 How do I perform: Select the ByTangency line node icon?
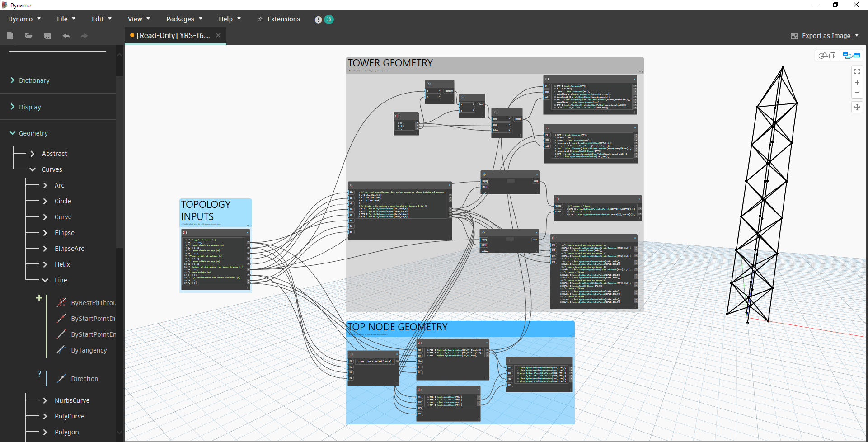pos(61,350)
